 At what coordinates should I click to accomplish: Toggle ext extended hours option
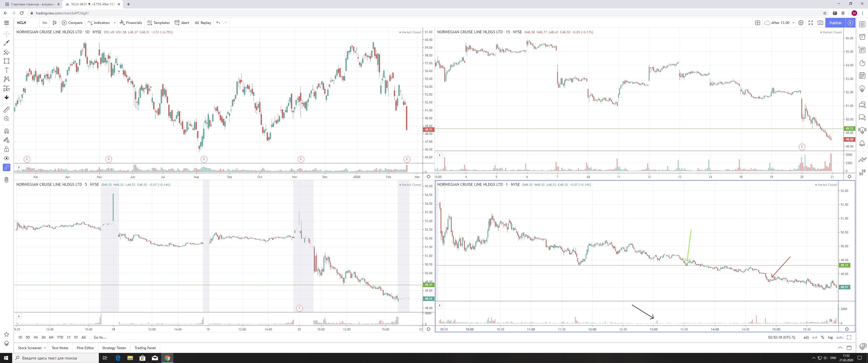click(815, 337)
